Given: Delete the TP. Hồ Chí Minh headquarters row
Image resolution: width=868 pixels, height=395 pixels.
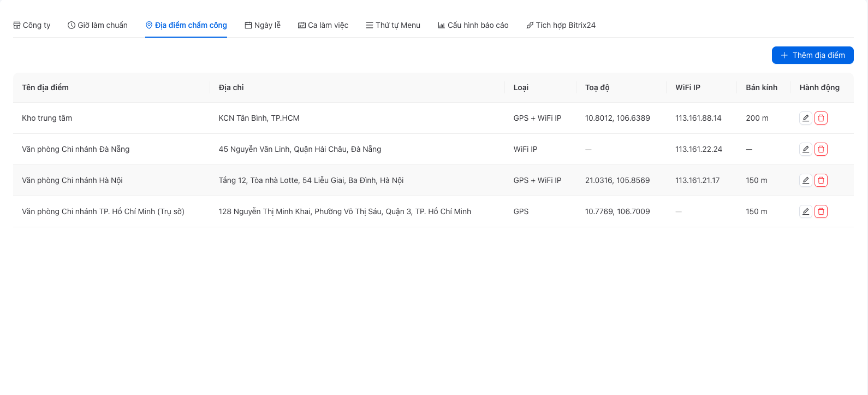Looking at the screenshot, I should click(x=821, y=211).
